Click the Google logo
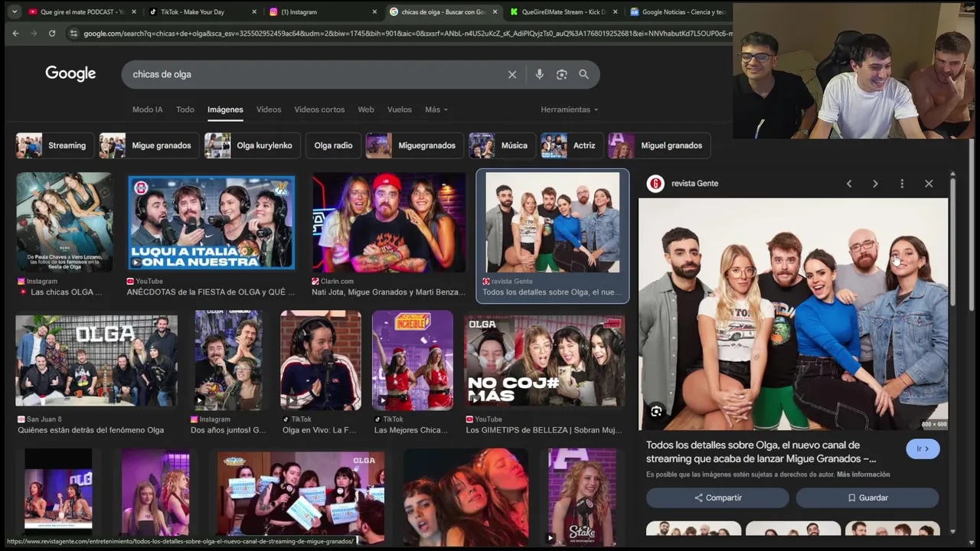 (70, 73)
